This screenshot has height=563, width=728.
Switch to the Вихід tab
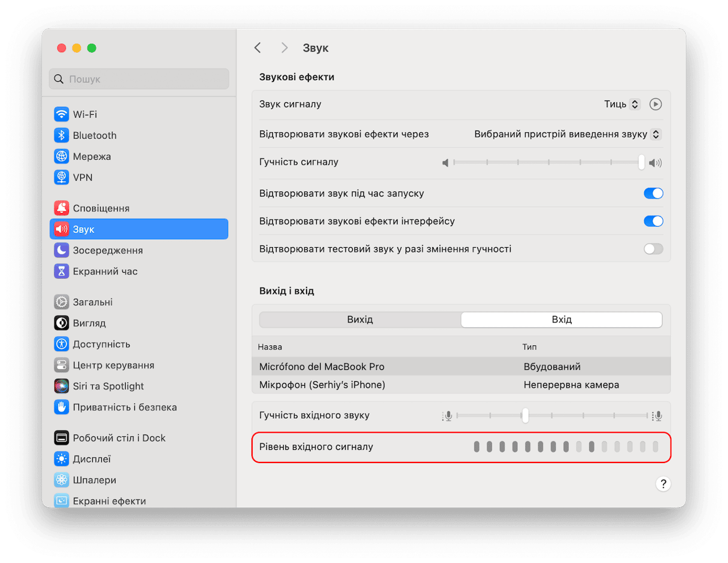point(360,319)
